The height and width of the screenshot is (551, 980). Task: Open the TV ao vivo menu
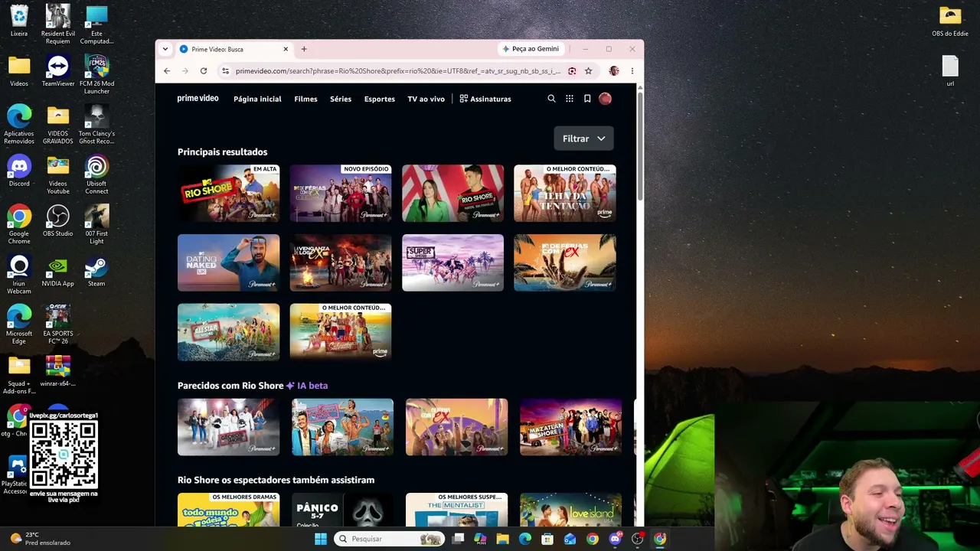(426, 99)
